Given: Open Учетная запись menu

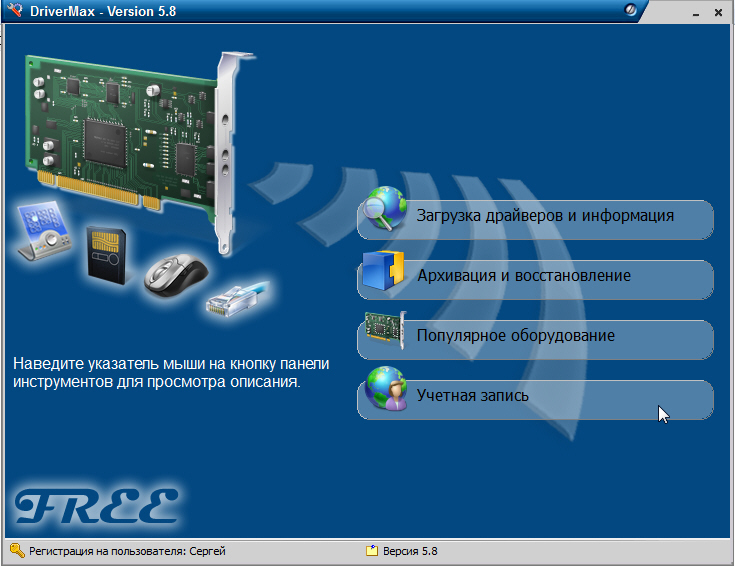Looking at the screenshot, I should pos(535,400).
